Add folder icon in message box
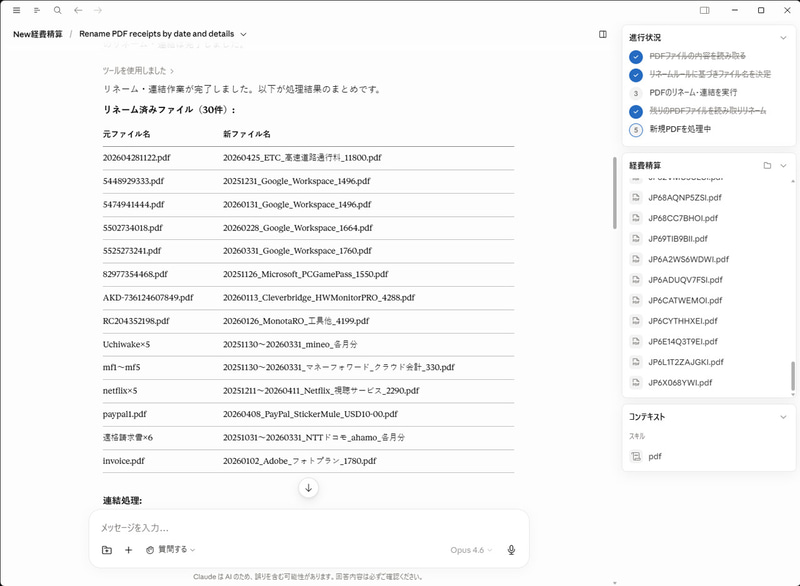Screen dimensions: 800x586 [107, 550]
